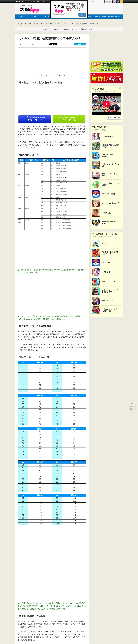The width and height of the screenshot is (138, 644).
Task: Open the YouTubeチャンネル navigation tab
Action: pos(114,17)
